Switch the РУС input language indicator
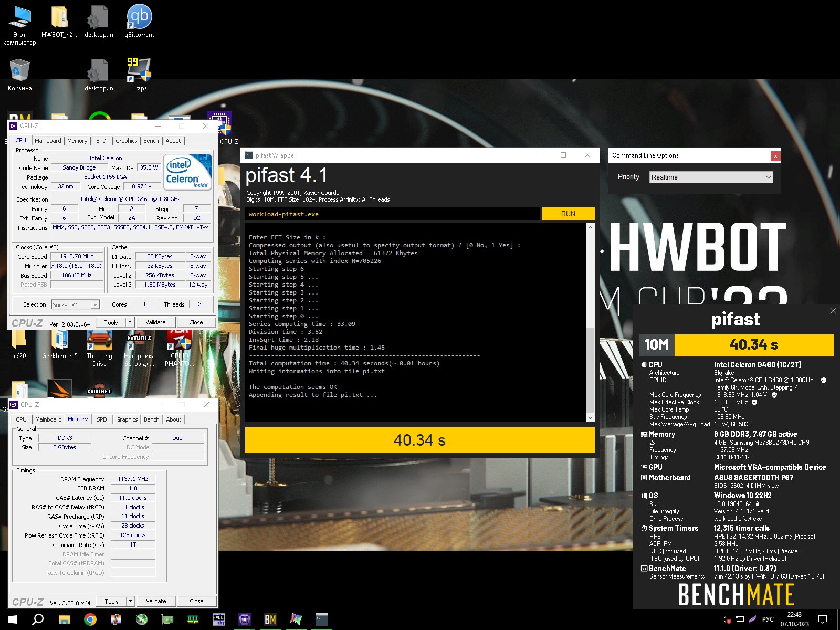Image resolution: width=840 pixels, height=630 pixels. click(768, 619)
